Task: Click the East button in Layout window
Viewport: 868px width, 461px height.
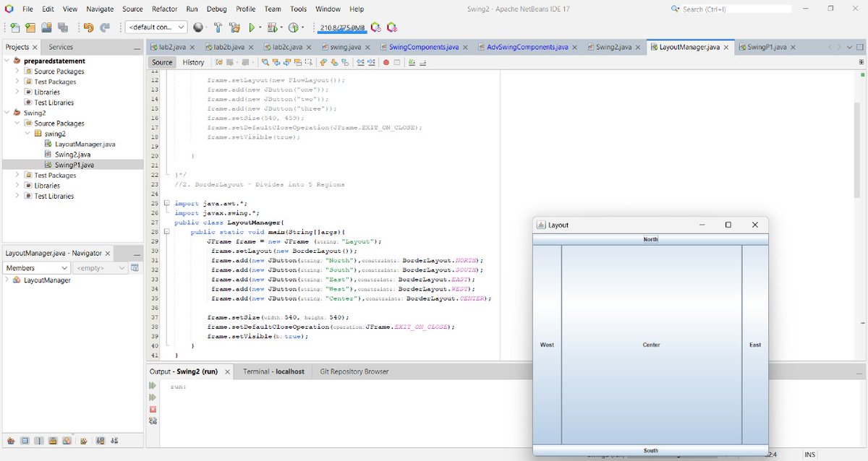Action: coord(755,345)
